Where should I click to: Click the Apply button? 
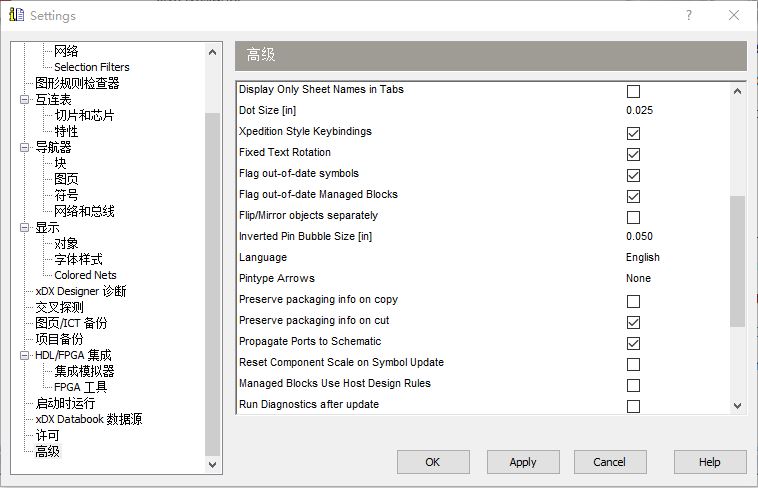(523, 462)
